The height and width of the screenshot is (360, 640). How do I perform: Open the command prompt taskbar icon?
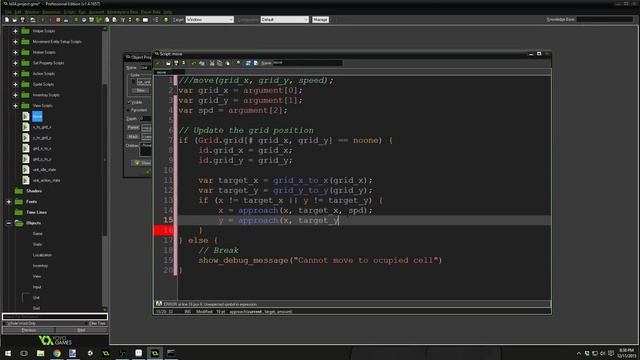coord(171,353)
